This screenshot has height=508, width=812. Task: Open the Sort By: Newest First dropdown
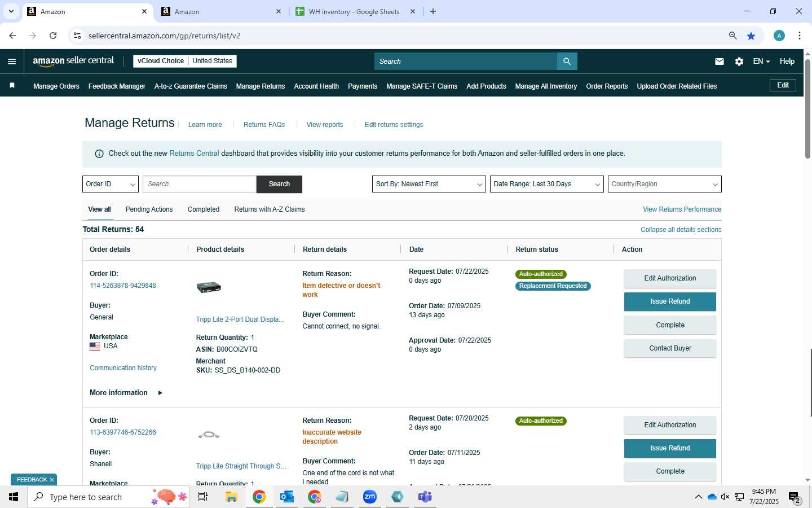[x=429, y=184]
